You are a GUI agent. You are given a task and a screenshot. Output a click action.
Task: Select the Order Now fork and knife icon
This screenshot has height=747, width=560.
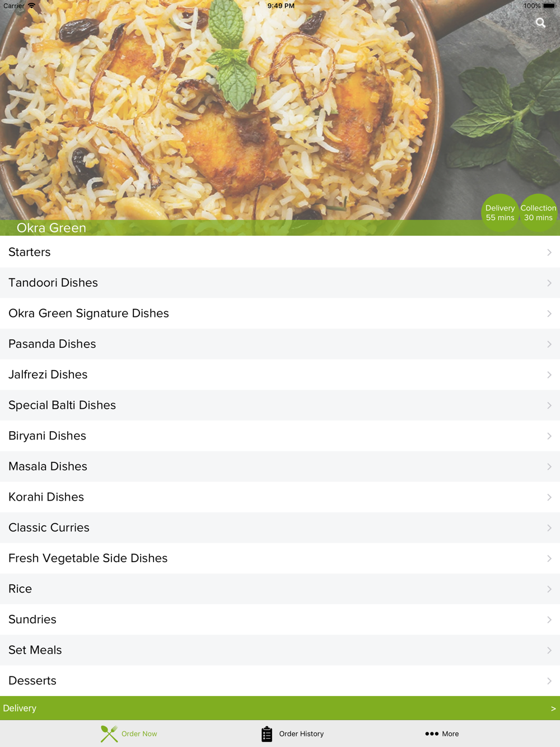109,734
